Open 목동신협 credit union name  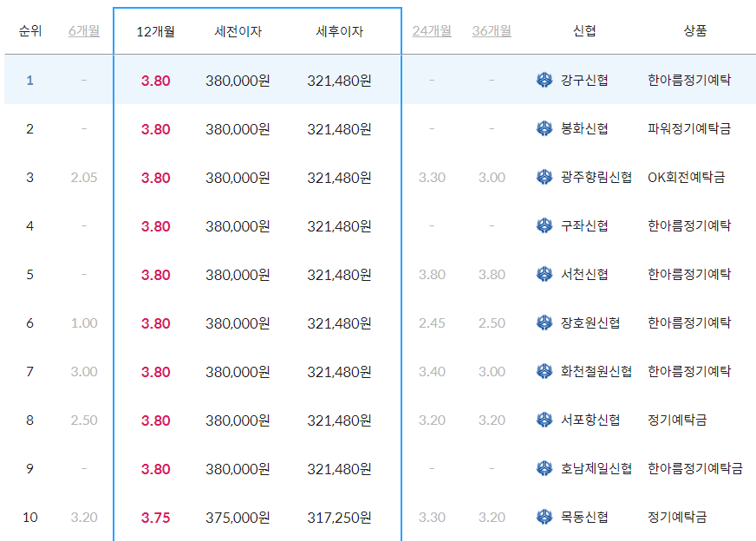point(583,518)
